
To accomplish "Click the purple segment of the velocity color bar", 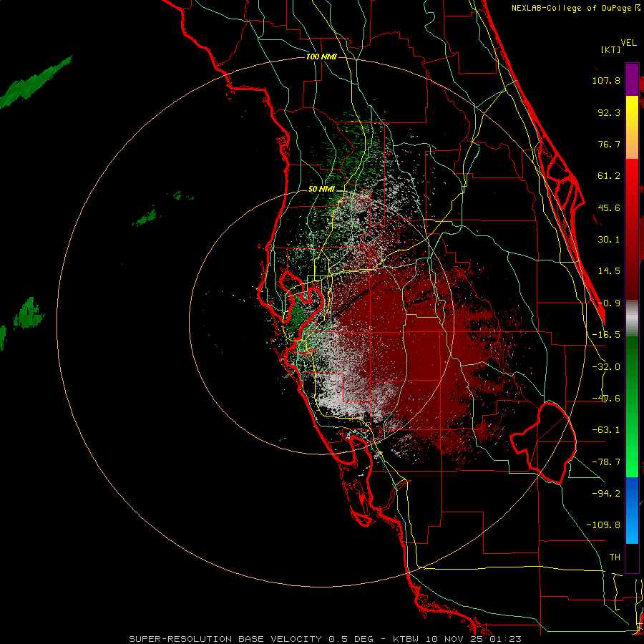I will click(632, 79).
